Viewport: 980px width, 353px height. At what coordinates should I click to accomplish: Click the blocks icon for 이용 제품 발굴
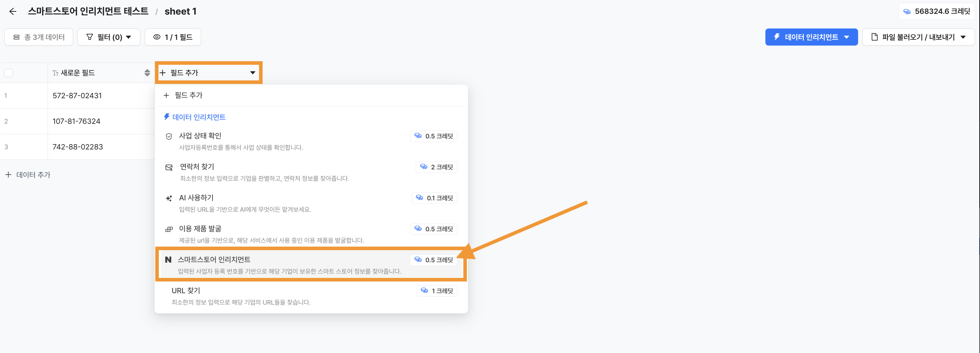(169, 229)
